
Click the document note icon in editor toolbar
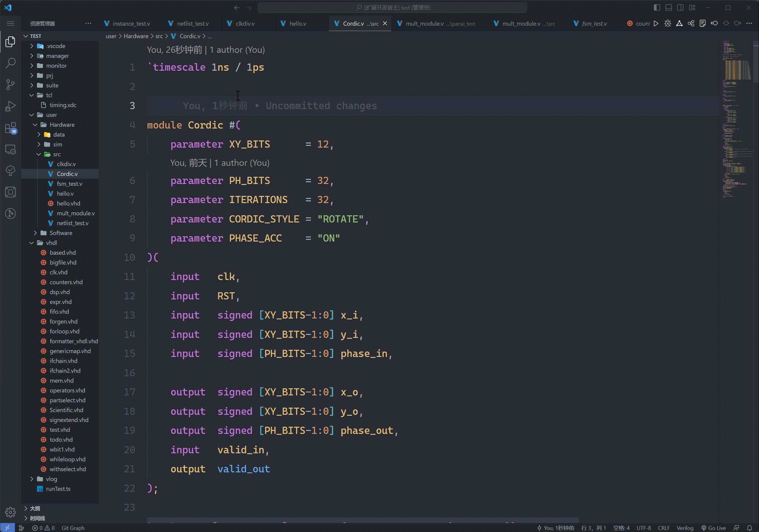pyautogui.click(x=702, y=24)
